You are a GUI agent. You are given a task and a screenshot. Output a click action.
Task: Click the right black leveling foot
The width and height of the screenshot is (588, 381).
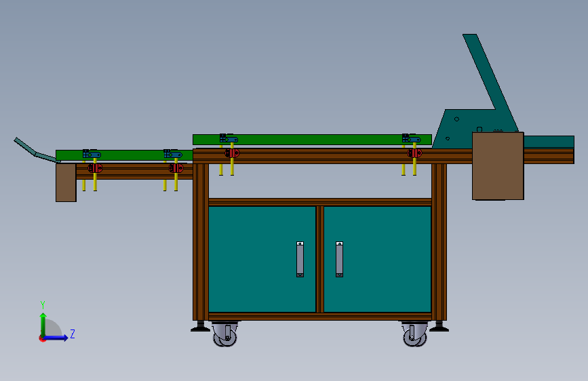[x=439, y=327]
